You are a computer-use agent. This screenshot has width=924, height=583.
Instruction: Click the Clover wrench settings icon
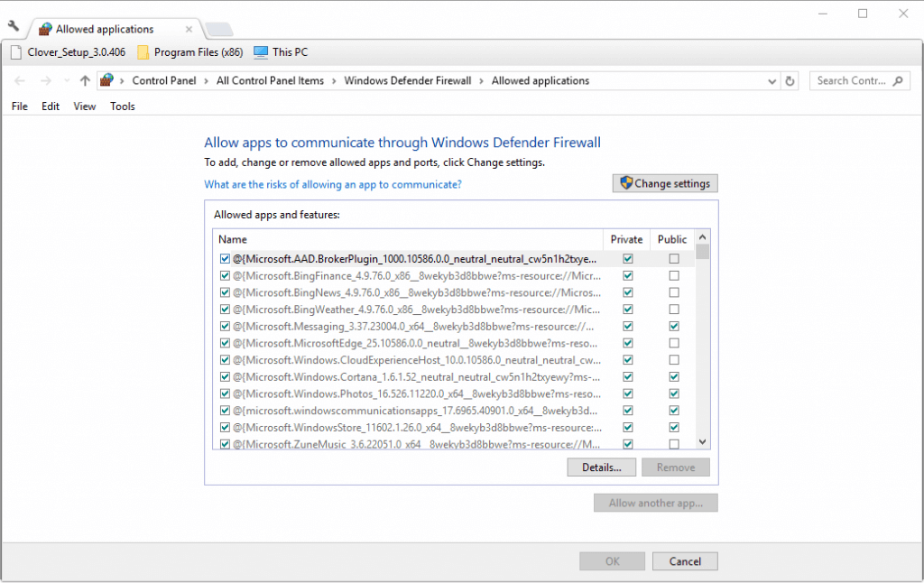tap(14, 26)
